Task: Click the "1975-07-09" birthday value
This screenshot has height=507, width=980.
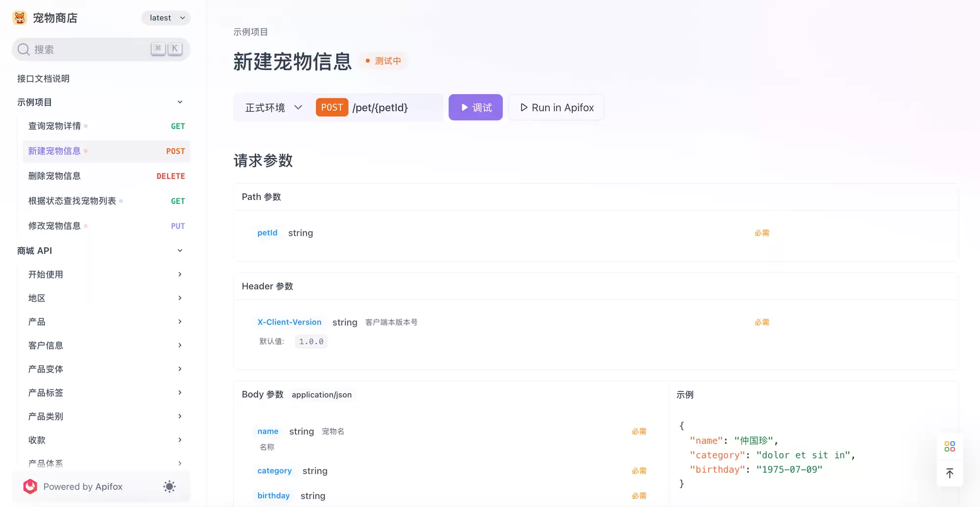Action: 789,470
